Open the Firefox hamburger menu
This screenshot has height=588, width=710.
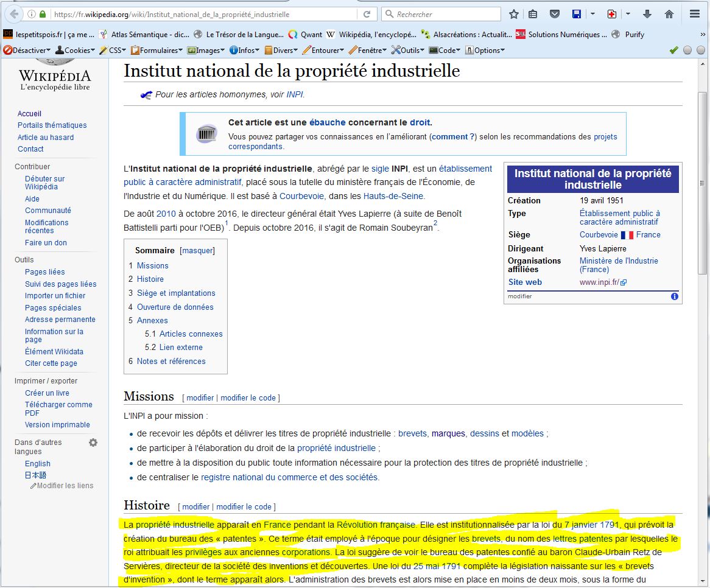click(x=695, y=14)
